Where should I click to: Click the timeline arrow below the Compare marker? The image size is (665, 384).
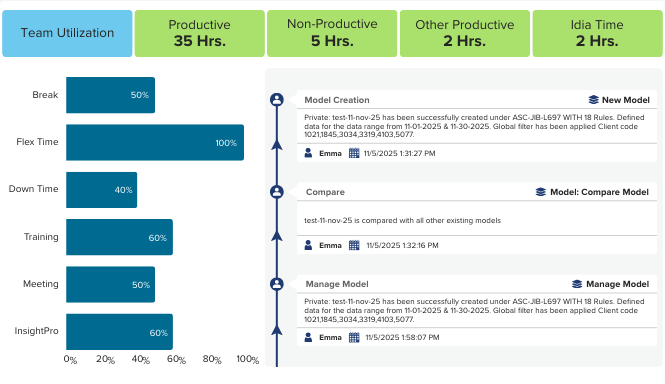pyautogui.click(x=277, y=236)
